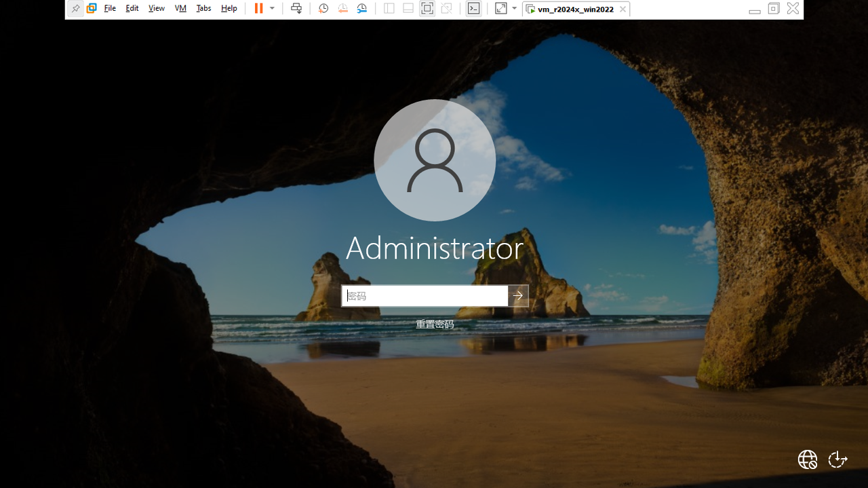
Task: Click the stretch guest display icon
Action: pyautogui.click(x=501, y=9)
